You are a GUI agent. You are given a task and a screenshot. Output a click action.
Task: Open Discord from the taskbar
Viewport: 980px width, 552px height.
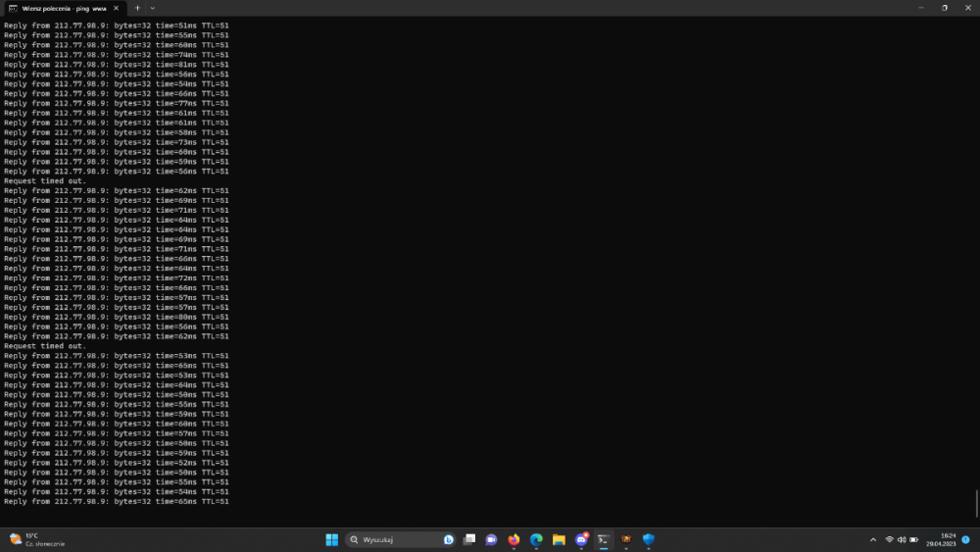(581, 539)
